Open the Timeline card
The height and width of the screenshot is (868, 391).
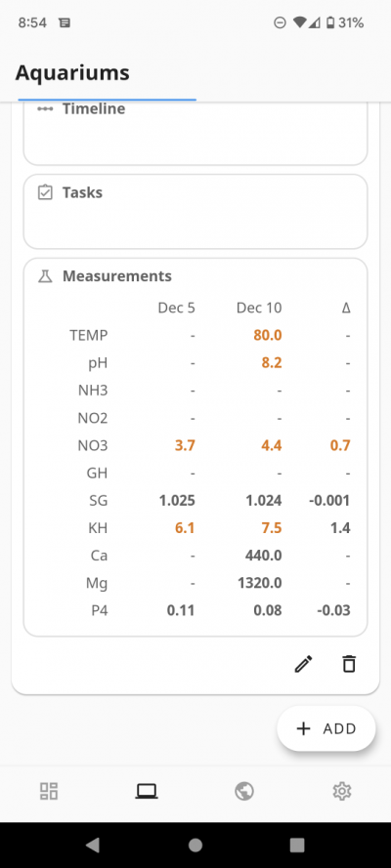(x=195, y=133)
